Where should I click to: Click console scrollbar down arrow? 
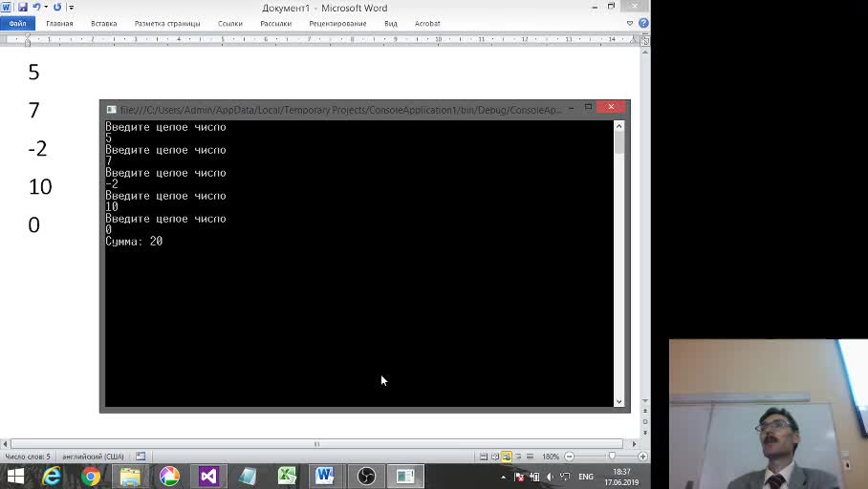tap(618, 401)
